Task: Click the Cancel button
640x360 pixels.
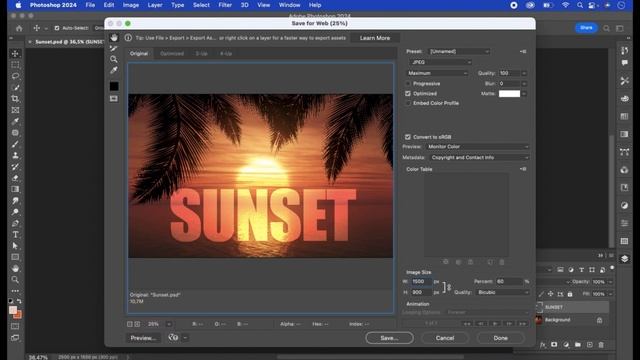Action: tap(444, 338)
